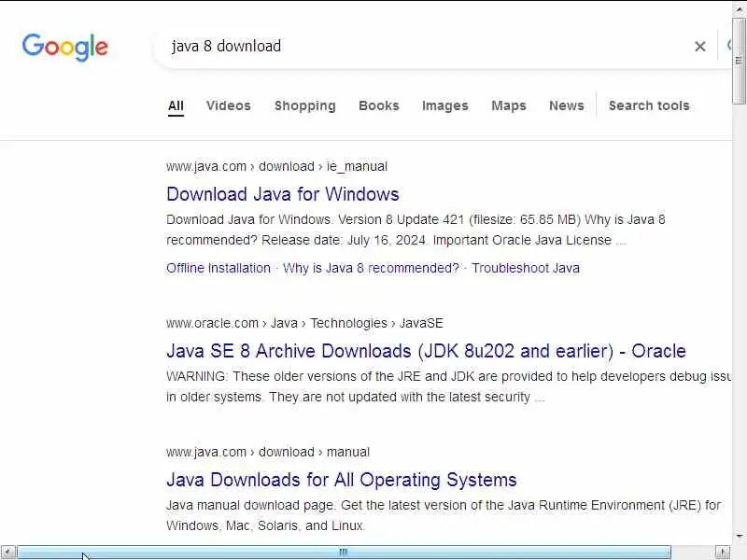Open the Offline Installation sitelink
This screenshot has height=560, width=747.
[218, 268]
